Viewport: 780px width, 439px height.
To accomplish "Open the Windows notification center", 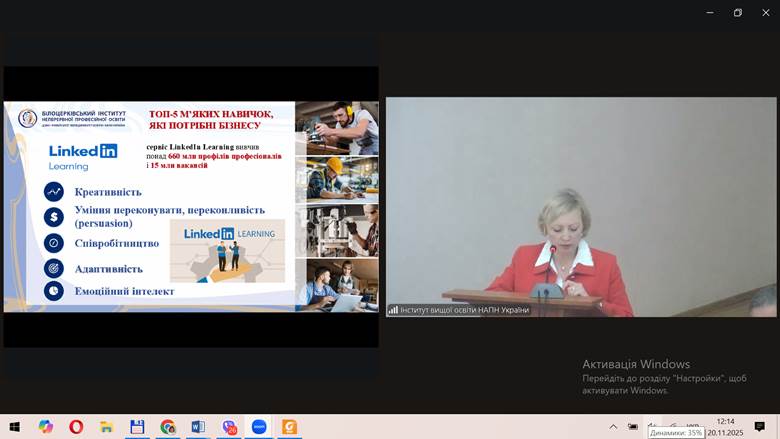I will 760,427.
